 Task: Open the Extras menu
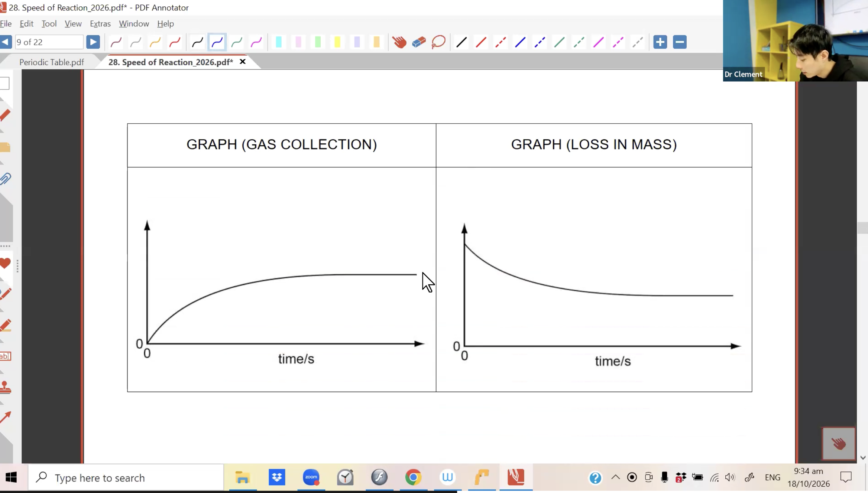click(100, 23)
